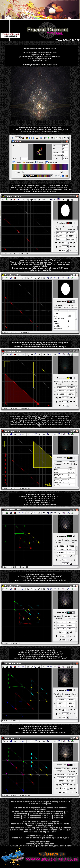This screenshot has width=80, height=868.
Task: Open the Rendering tab in Adjust window
Action: point(29,162)
